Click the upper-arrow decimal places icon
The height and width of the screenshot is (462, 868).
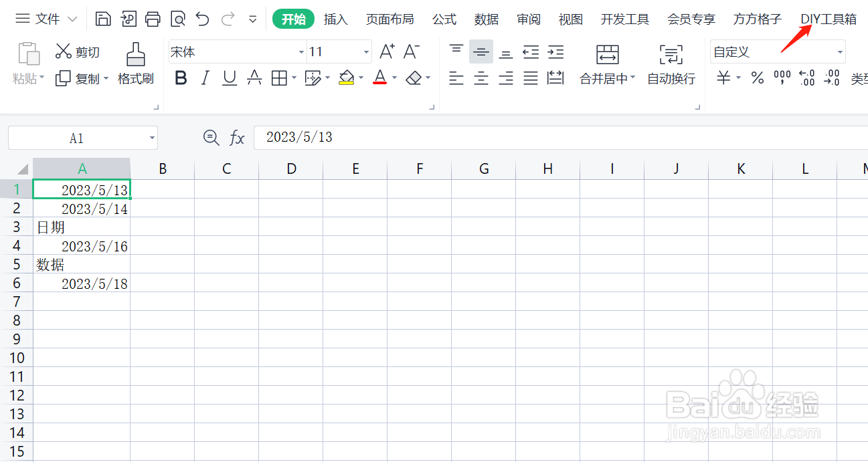807,78
